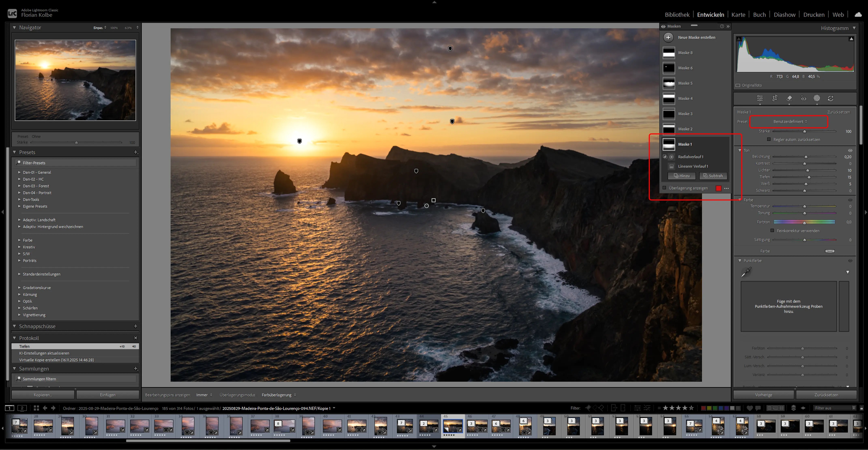The width and height of the screenshot is (868, 450).
Task: Pick the Punktfarbe eyedropper tool
Action: point(746,272)
